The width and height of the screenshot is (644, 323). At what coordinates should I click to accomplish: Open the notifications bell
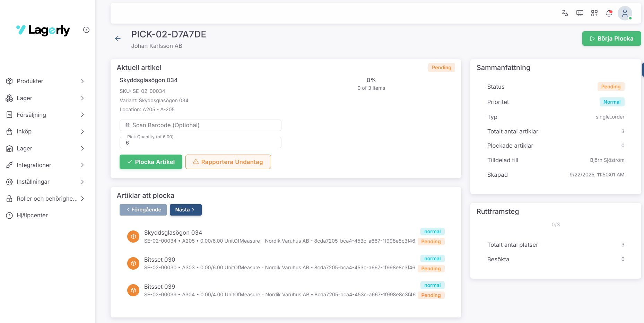pos(609,13)
